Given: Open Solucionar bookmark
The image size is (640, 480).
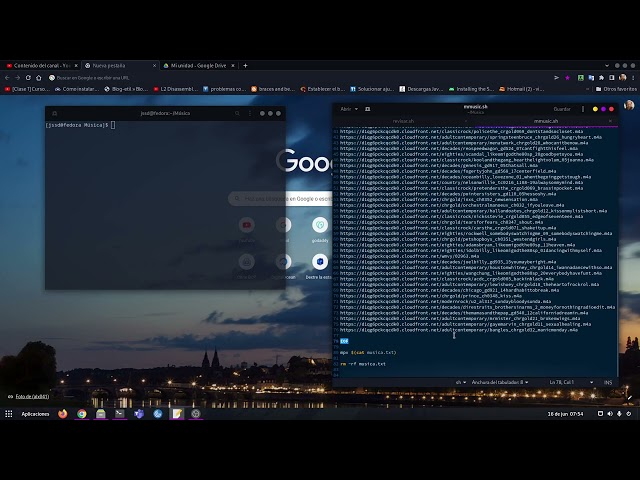Looking at the screenshot, I should (x=372, y=89).
